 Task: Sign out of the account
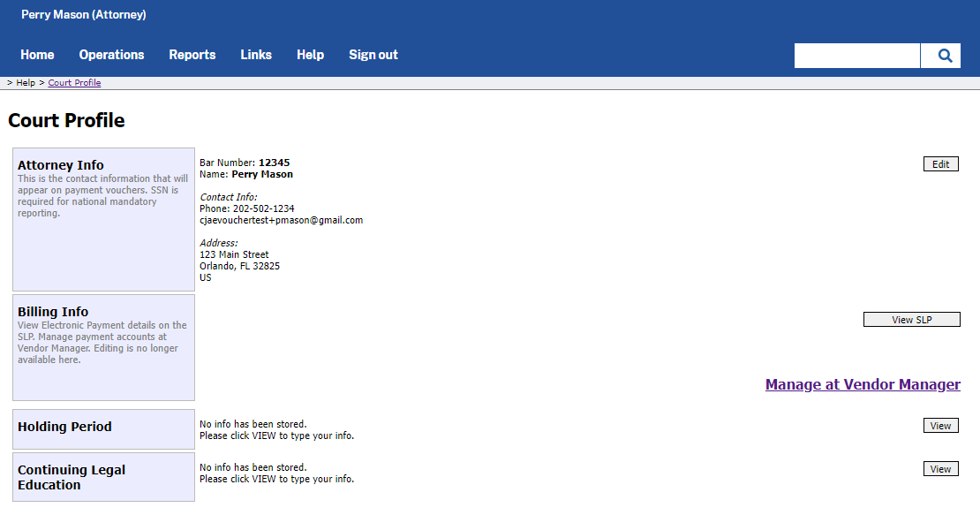[373, 55]
